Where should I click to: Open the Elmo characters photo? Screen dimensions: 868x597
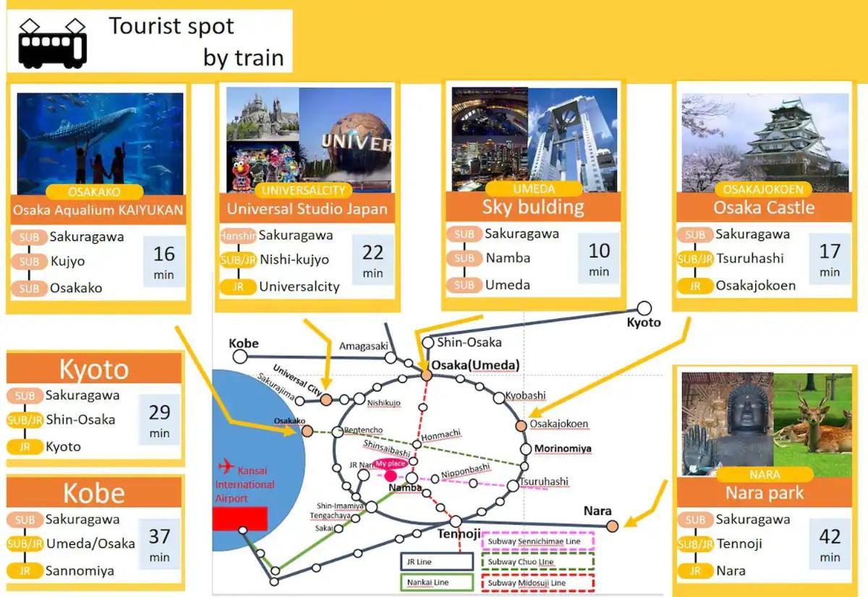pos(263,166)
